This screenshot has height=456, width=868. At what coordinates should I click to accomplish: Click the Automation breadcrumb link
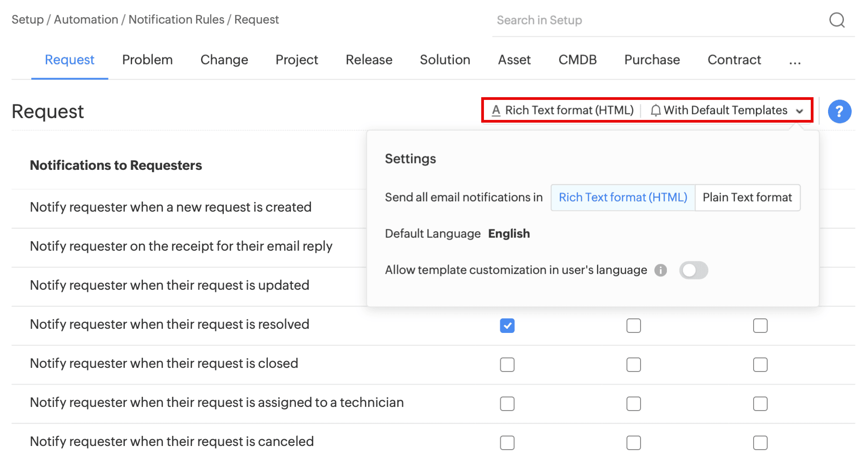86,20
